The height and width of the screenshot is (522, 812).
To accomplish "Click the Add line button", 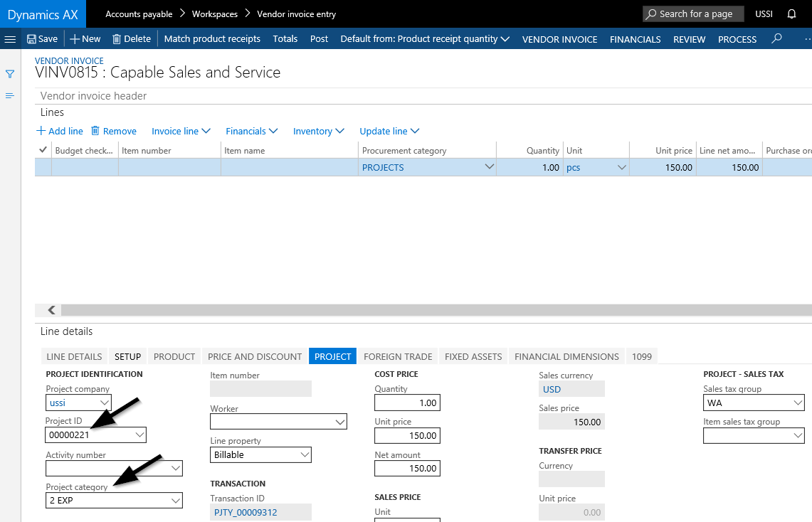I will pos(60,131).
